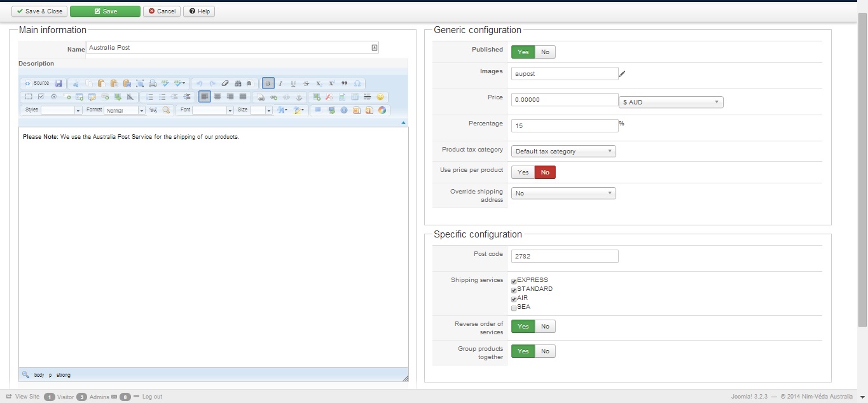Click the Source view button in editor
The image size is (868, 403).
pos(36,83)
